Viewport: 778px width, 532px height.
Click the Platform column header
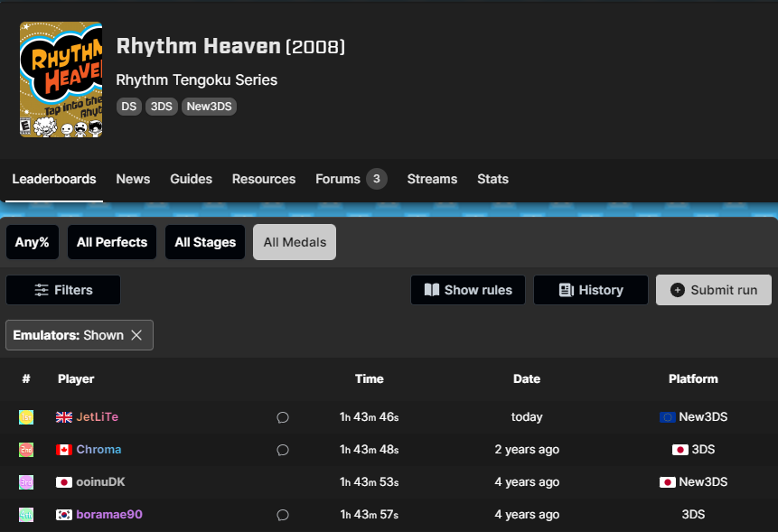coord(693,378)
